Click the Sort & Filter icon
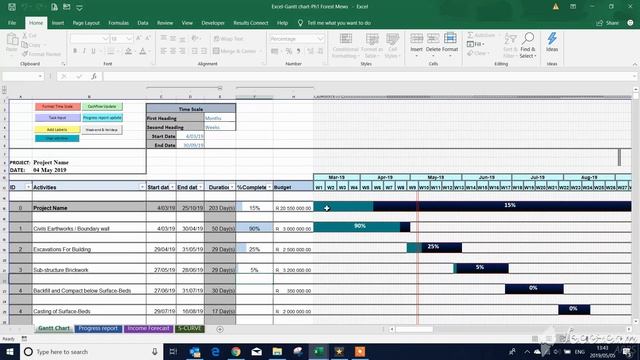 coord(509,40)
